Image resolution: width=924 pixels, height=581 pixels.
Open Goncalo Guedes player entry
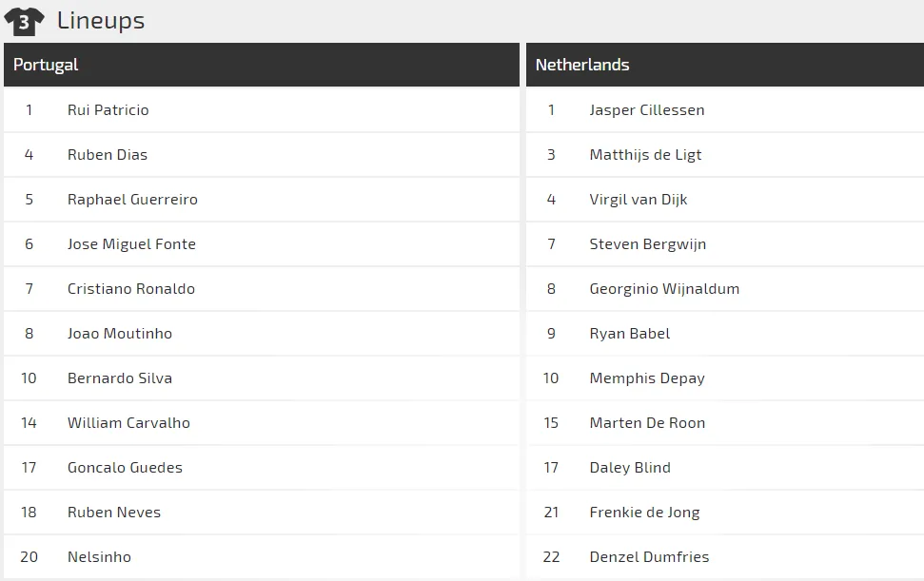coord(125,468)
